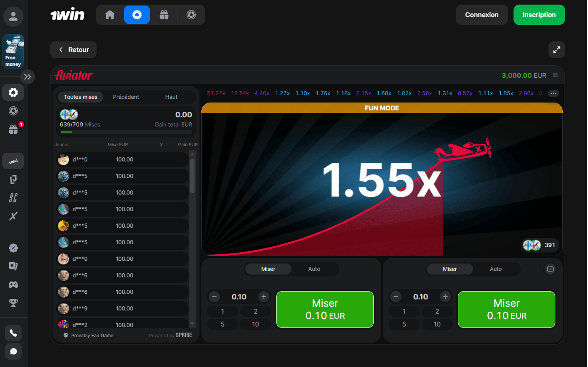588x367 pixels.
Task: Open the user profile avatar icon
Action: click(13, 17)
